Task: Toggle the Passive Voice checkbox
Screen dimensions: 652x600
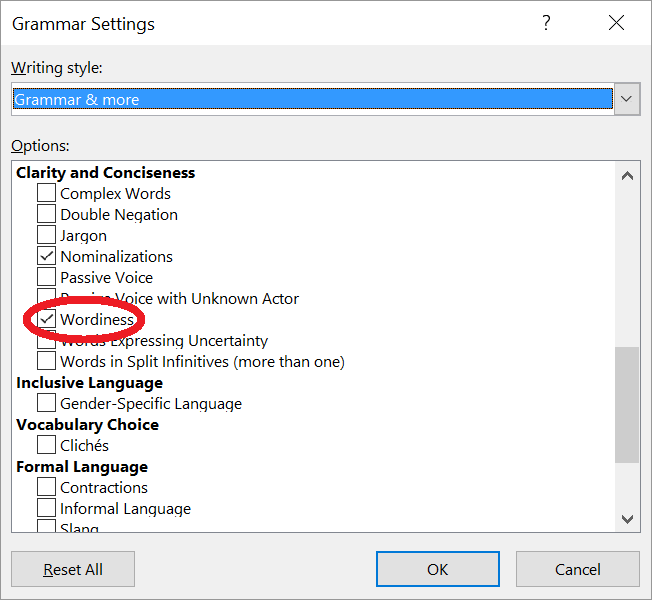Action: click(46, 277)
